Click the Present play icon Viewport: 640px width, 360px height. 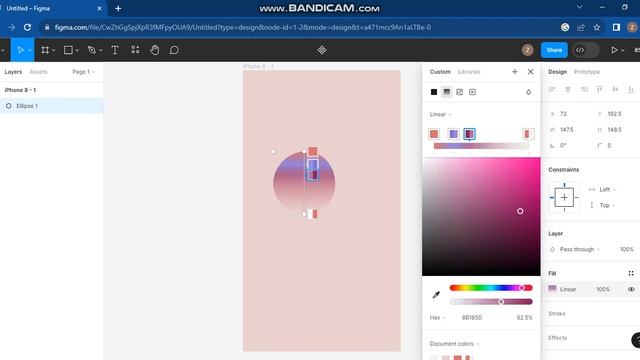click(614, 50)
